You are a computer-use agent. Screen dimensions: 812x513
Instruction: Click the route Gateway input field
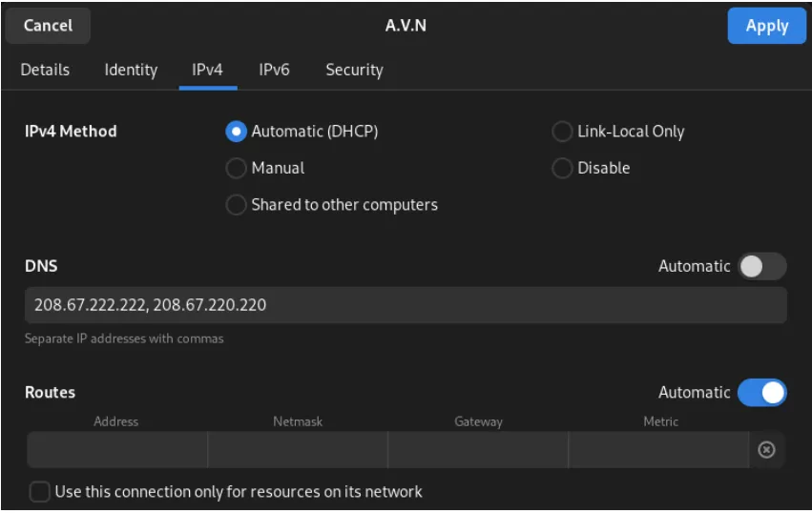point(477,450)
